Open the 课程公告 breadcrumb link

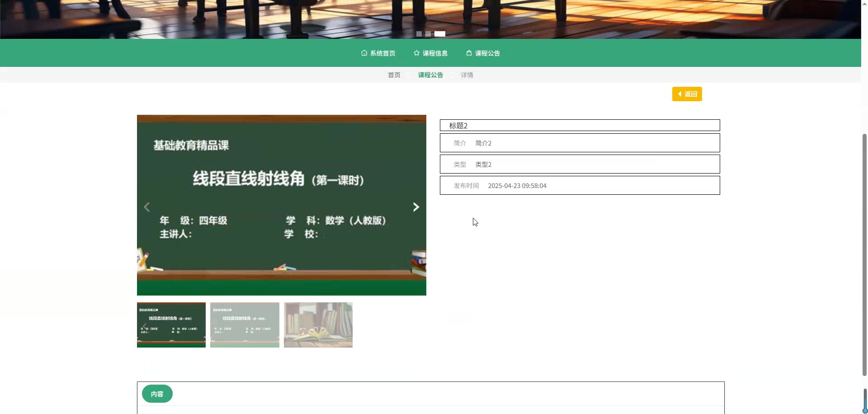coord(430,75)
